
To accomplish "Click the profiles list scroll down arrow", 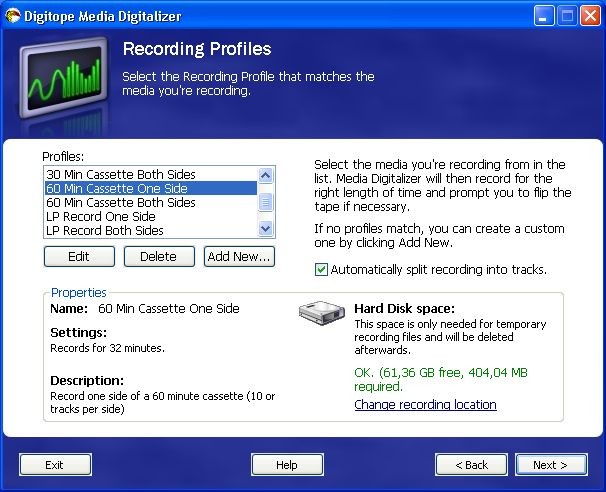I will tap(266, 228).
